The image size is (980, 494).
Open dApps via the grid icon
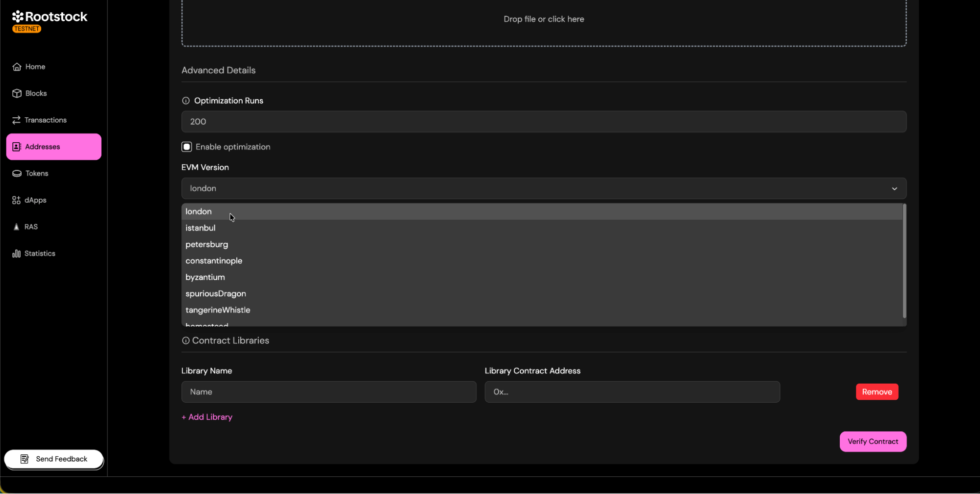click(16, 200)
